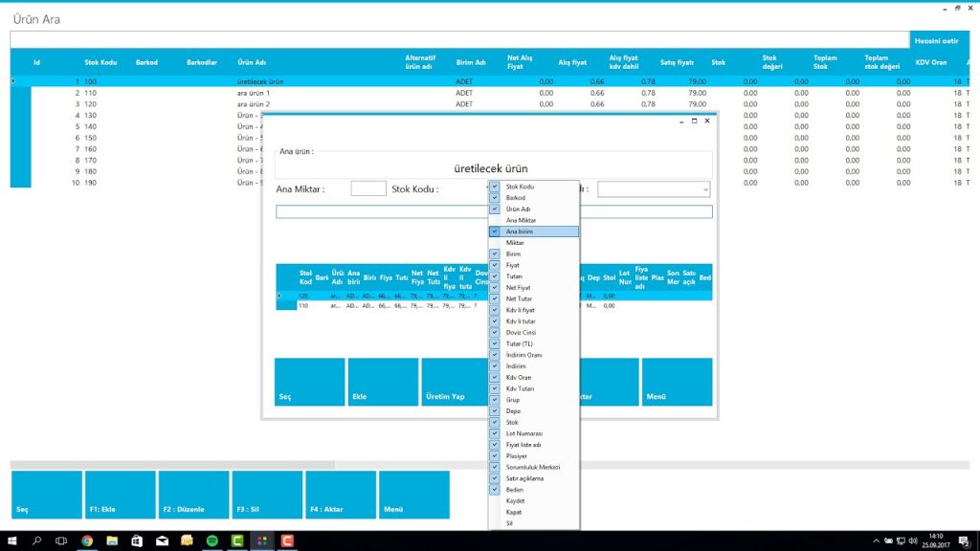This screenshot has height=551, width=980.
Task: Open the Mail app taskbar icon
Action: point(162,541)
